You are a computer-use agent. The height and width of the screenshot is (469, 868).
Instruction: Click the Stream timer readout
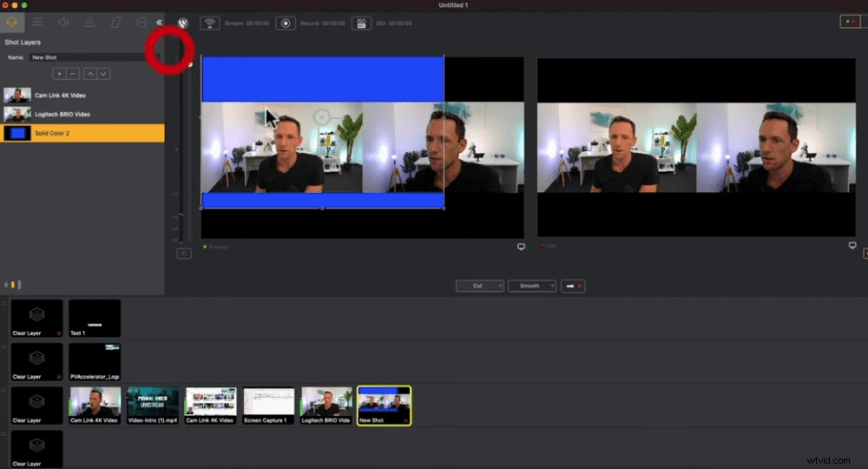click(247, 23)
